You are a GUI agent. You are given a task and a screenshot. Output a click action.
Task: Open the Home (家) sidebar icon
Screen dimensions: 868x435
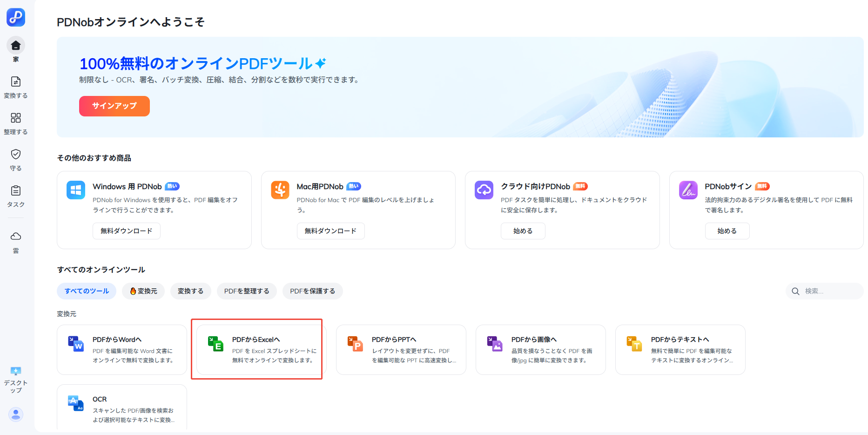click(x=16, y=45)
